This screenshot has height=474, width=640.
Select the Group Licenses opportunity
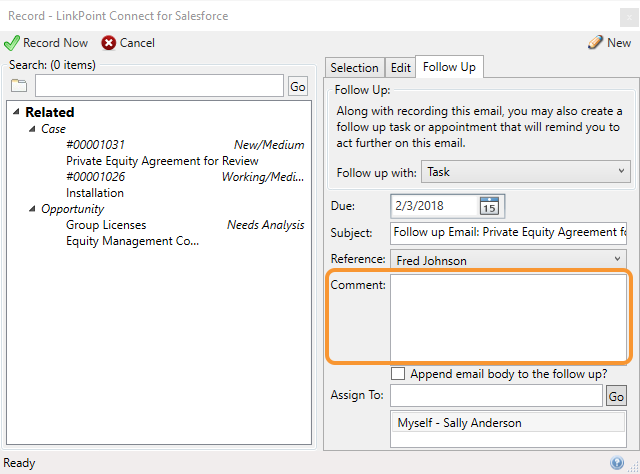click(185, 233)
